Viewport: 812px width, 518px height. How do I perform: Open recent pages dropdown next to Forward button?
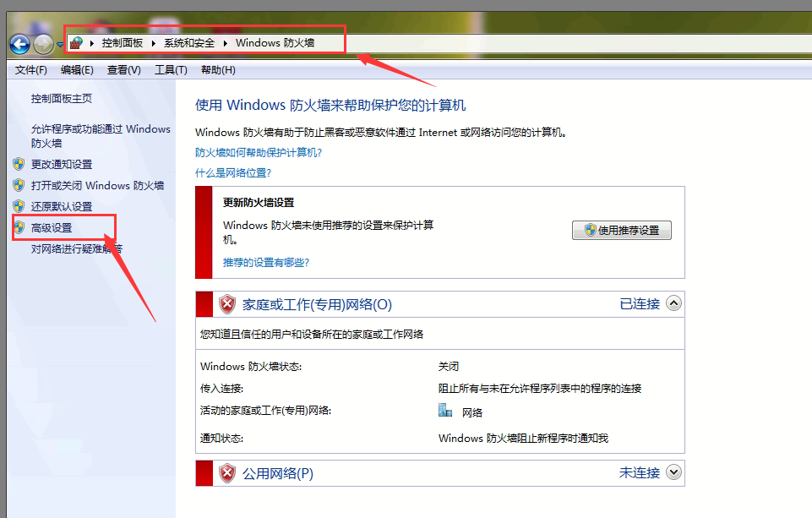(x=60, y=45)
